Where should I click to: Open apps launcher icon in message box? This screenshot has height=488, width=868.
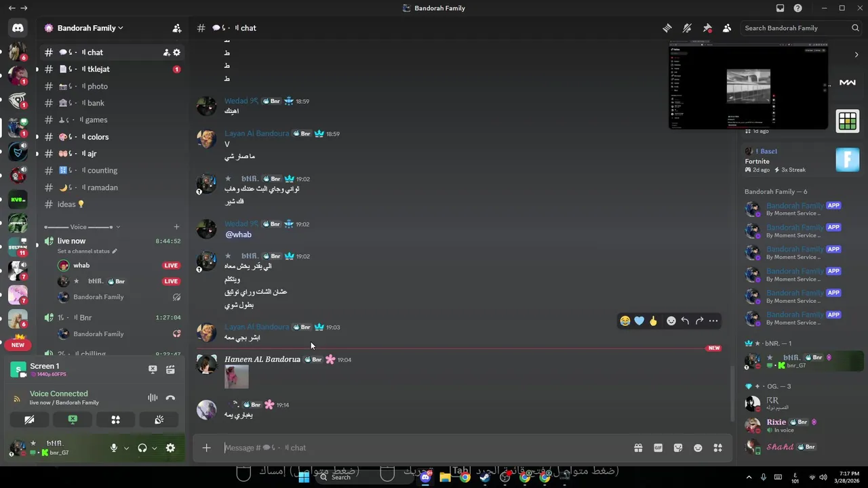pyautogui.click(x=718, y=447)
